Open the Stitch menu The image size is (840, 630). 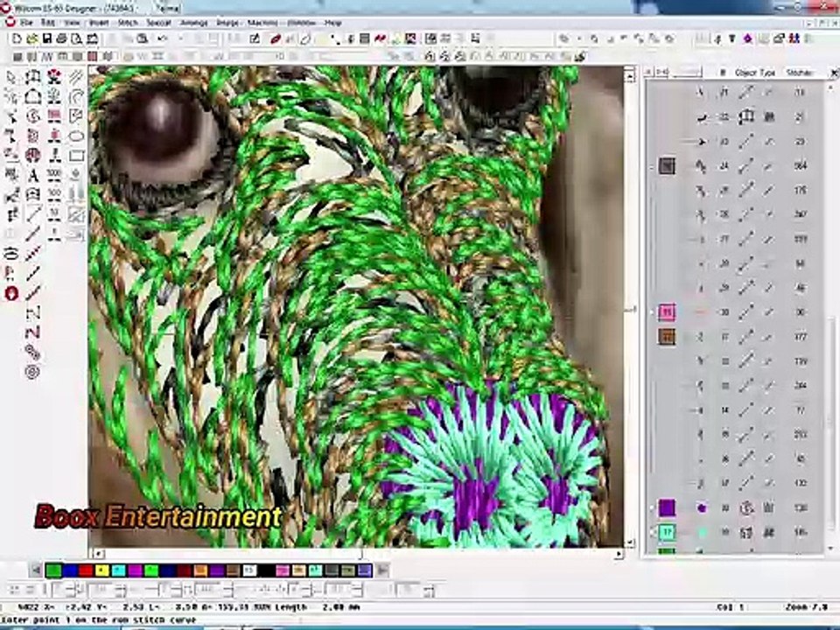tap(128, 23)
